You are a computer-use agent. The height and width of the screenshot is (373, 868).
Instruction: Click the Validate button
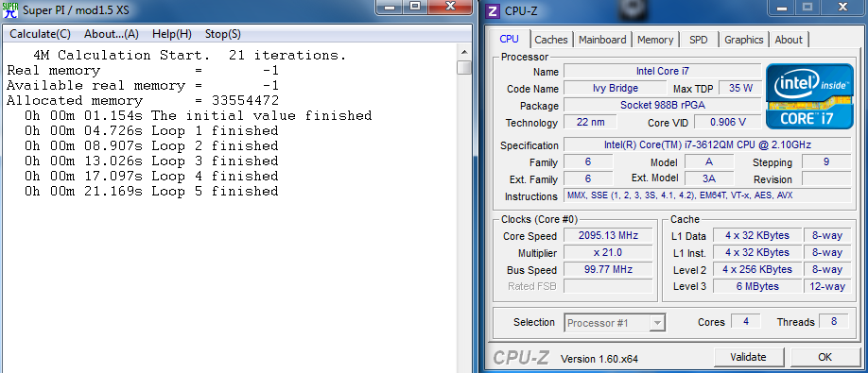[749, 357]
